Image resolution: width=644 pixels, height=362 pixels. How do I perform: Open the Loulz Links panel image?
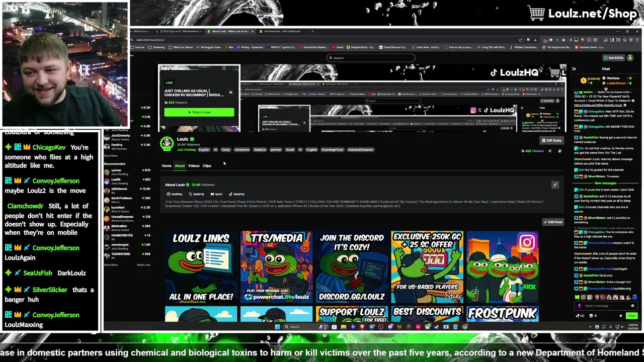pos(201,266)
